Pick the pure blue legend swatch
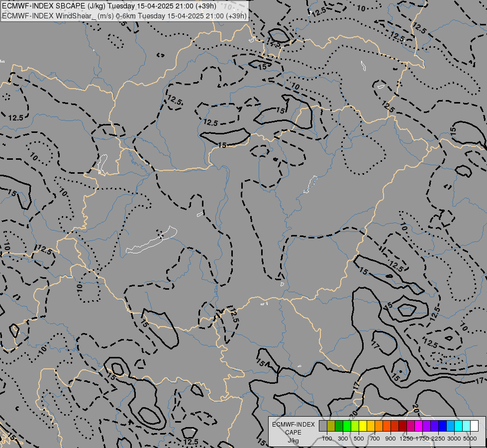This screenshot has width=487, height=448. coord(442,426)
